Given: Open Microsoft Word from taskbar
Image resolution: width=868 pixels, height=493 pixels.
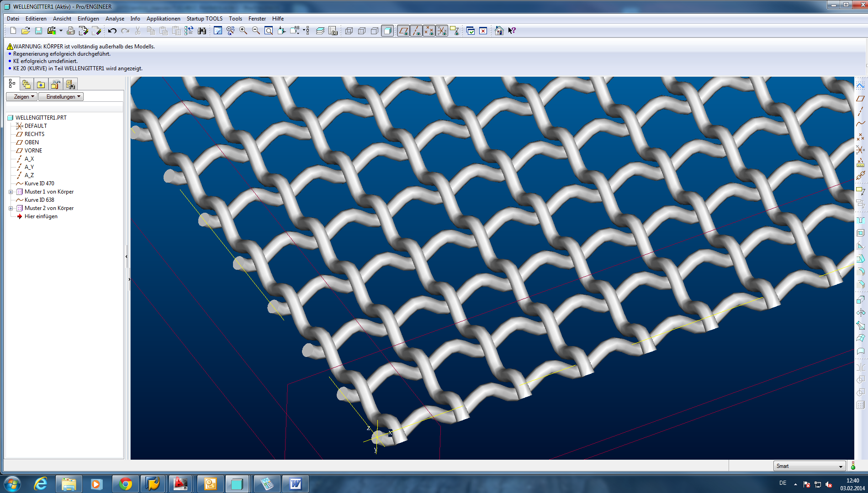Looking at the screenshot, I should [296, 484].
